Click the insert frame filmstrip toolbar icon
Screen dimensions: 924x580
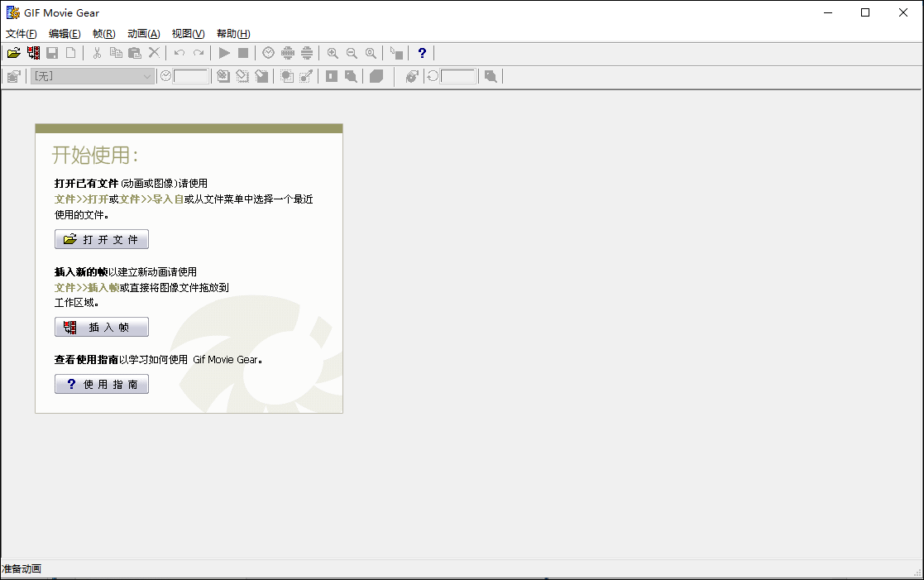pos(34,53)
